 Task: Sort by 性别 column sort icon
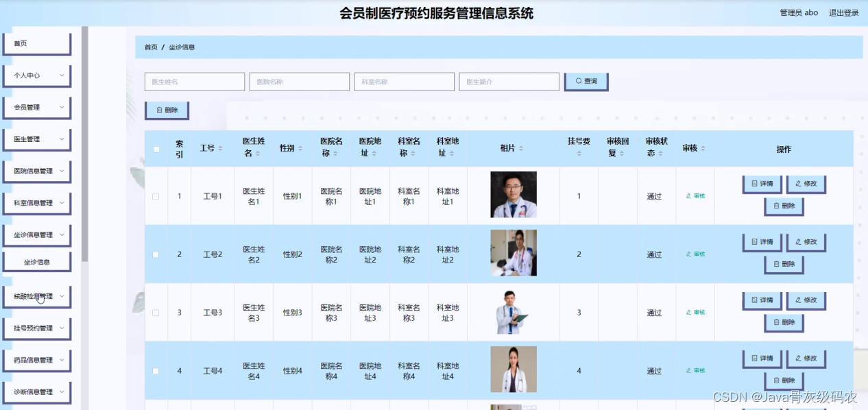[300, 149]
